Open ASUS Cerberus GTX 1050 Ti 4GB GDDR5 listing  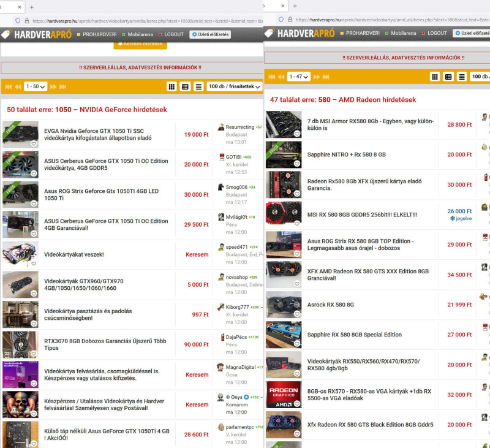tap(106, 164)
